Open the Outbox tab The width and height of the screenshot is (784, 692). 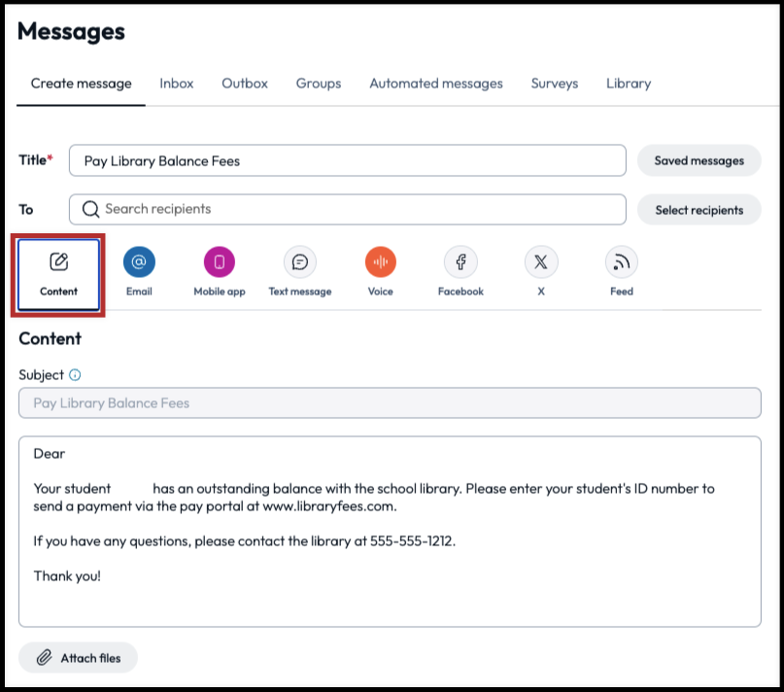point(244,84)
